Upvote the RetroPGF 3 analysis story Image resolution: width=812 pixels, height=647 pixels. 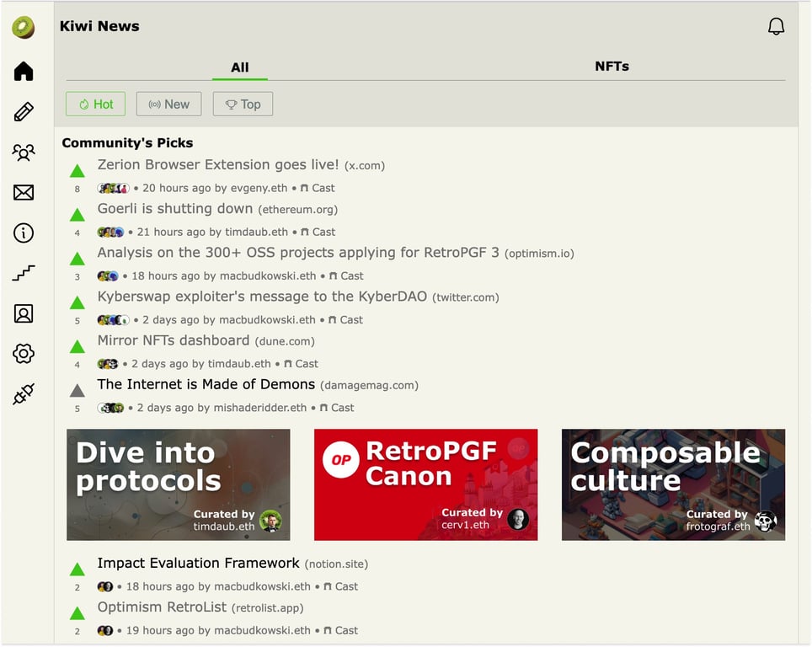tap(77, 259)
